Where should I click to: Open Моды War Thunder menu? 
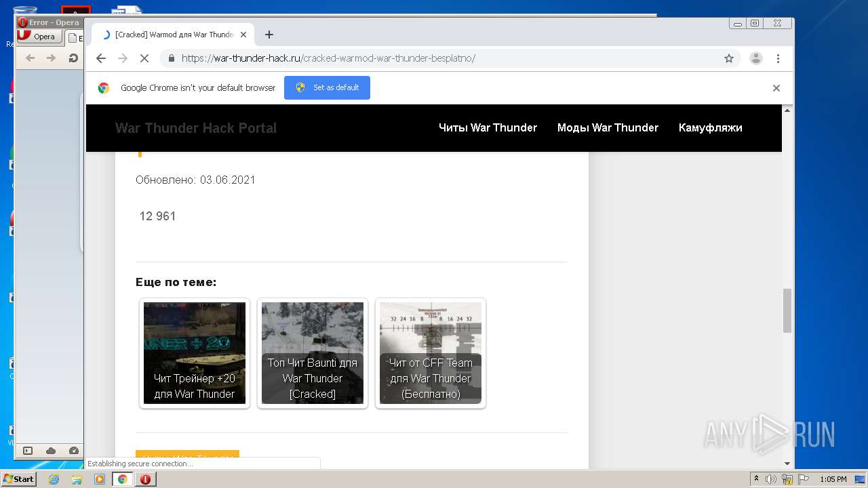pos(608,127)
